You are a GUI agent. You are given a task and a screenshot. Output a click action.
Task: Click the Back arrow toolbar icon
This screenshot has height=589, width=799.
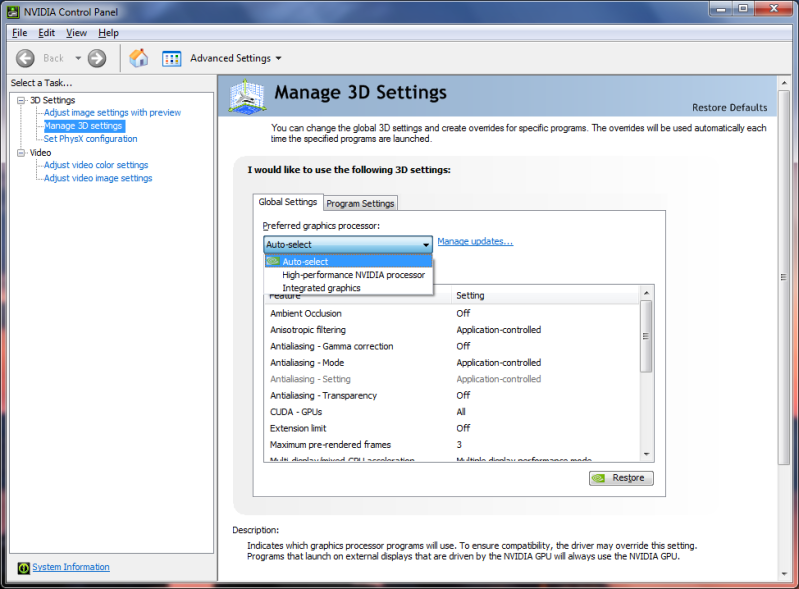click(25, 58)
